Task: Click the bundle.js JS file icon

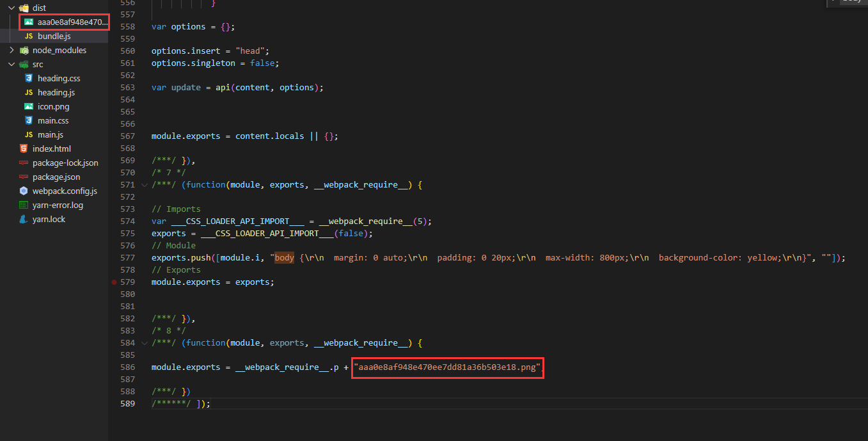Action: coord(29,36)
